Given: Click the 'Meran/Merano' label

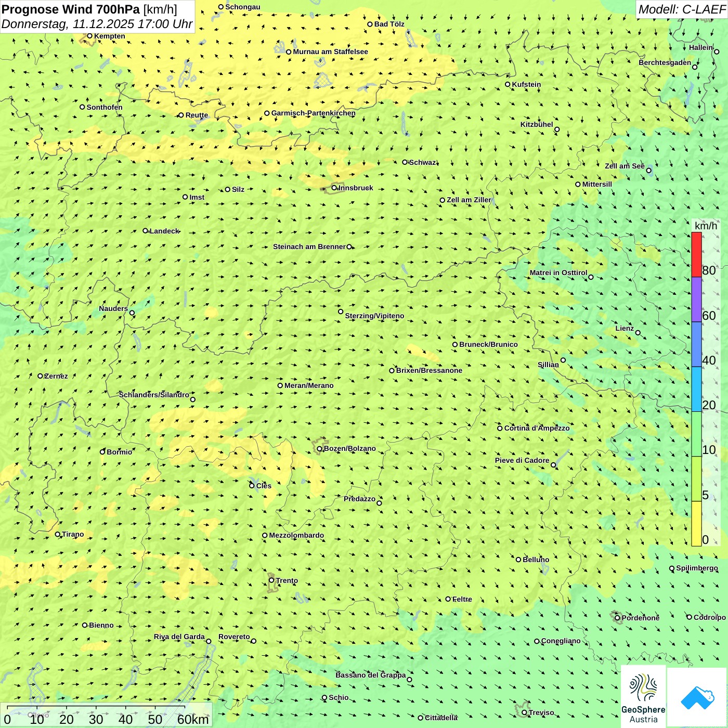Looking at the screenshot, I should (x=309, y=385).
